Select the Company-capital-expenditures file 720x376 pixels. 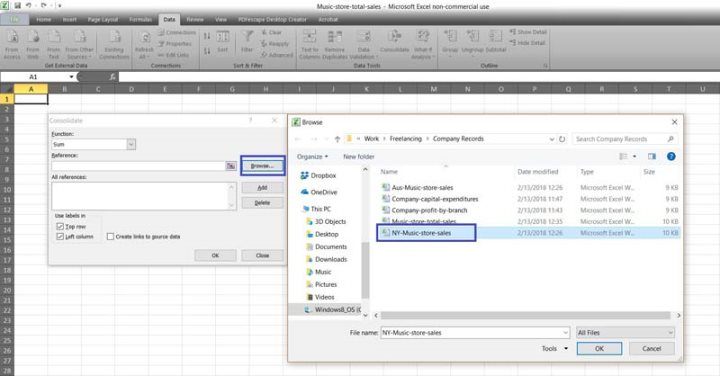[434, 199]
